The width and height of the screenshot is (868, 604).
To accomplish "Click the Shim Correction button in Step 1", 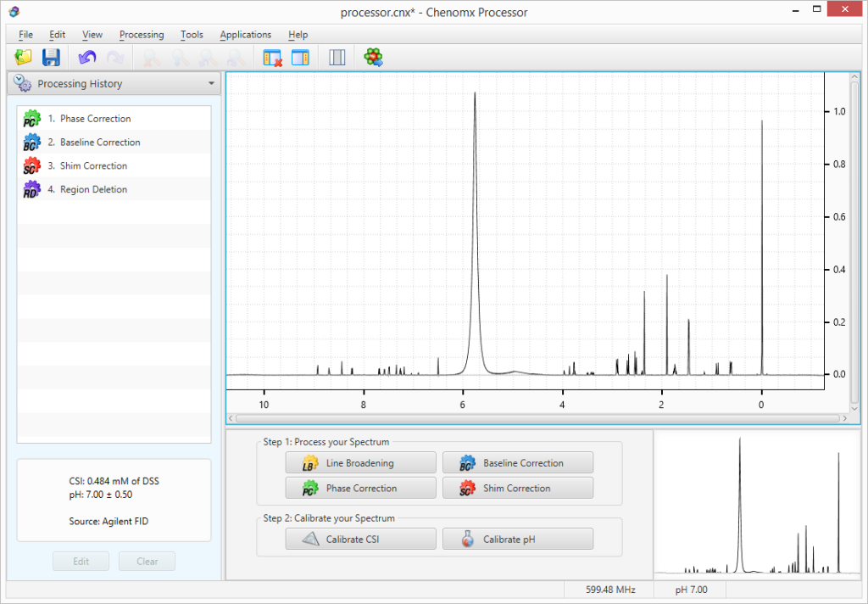I will 517,489.
